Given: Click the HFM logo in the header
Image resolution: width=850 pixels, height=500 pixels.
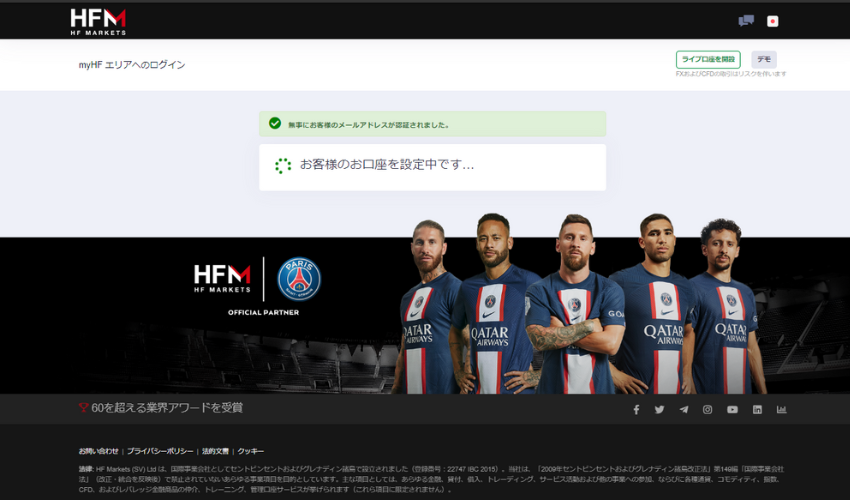Looking at the screenshot, I should point(98,22).
